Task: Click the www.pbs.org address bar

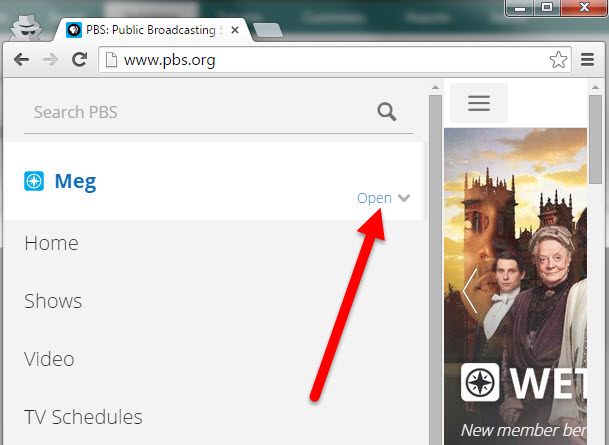Action: pos(335,60)
